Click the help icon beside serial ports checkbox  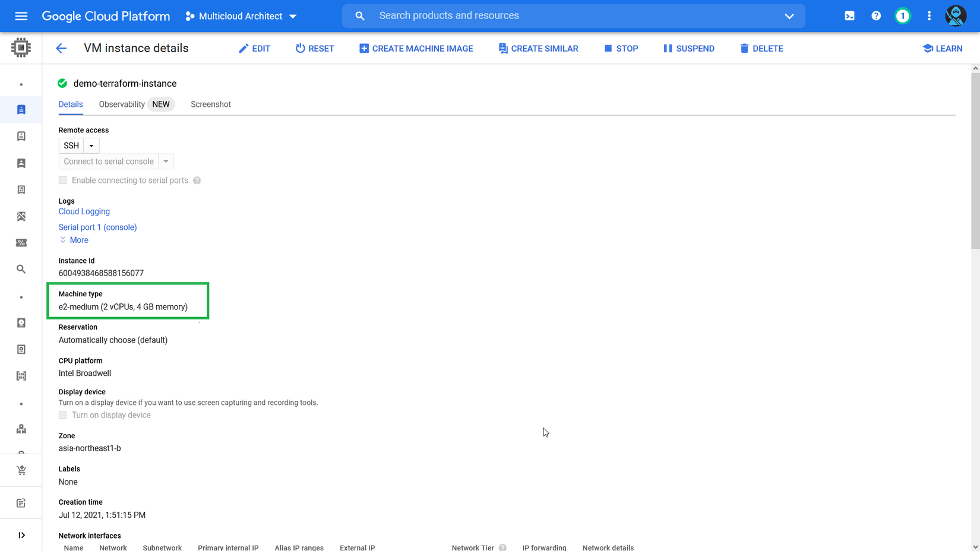click(x=197, y=180)
